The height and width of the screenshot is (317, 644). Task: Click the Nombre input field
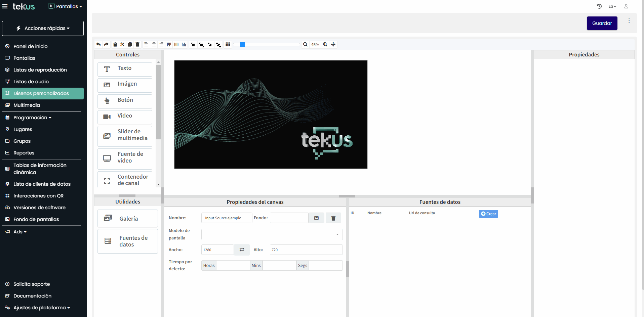pos(226,218)
